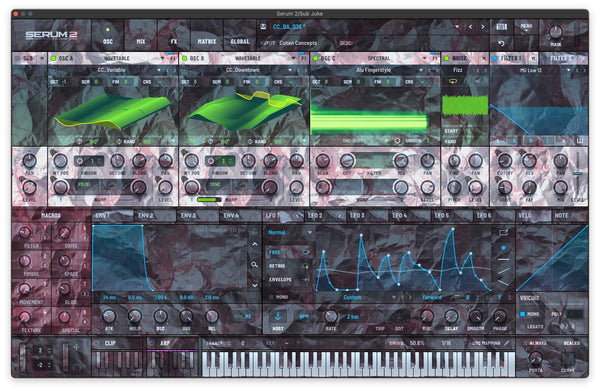Toggle the NOISE oscillator power switch
Viewport: 600px width, 391px height.
(446, 58)
